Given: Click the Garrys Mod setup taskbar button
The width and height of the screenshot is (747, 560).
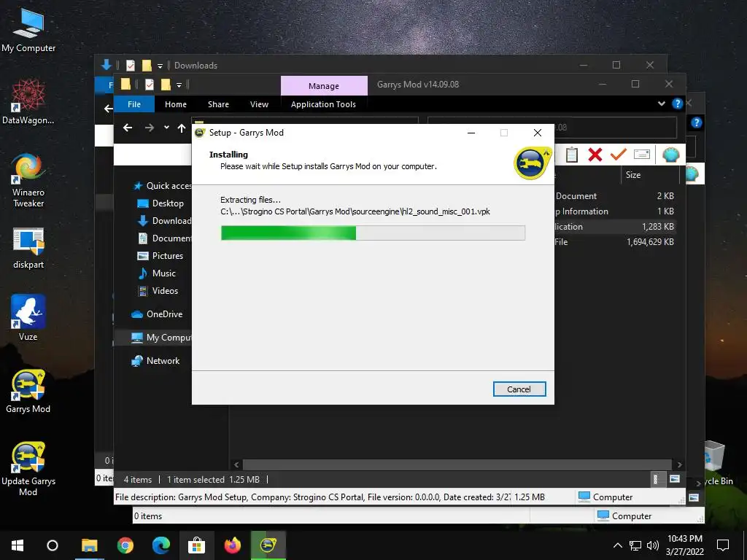Looking at the screenshot, I should 268,545.
